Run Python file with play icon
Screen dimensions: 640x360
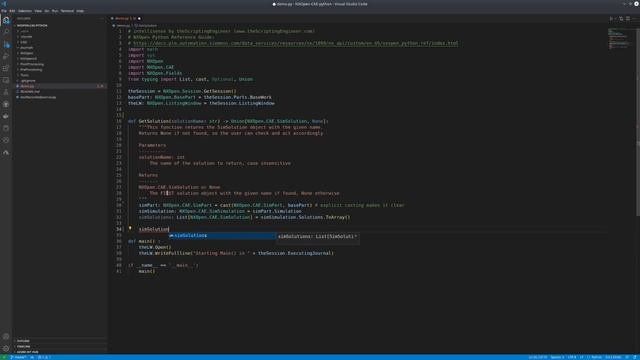click(611, 19)
